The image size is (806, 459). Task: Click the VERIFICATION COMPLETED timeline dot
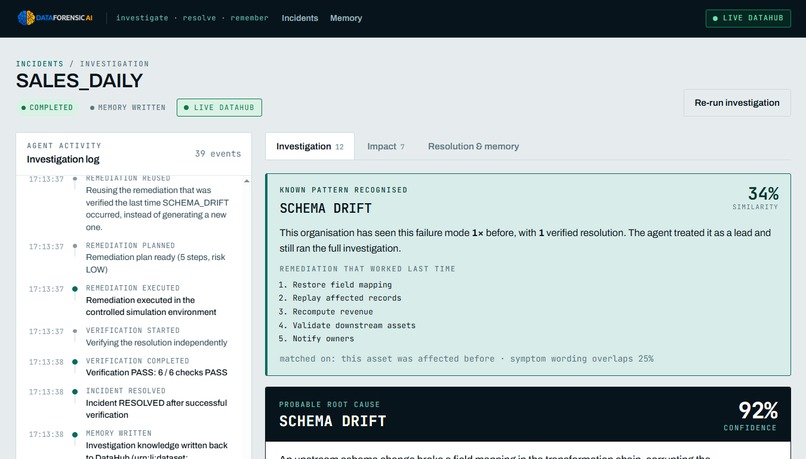coord(75,362)
